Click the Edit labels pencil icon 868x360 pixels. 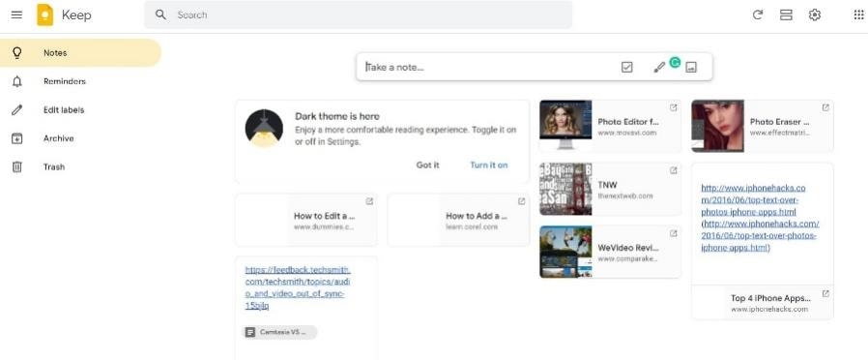coord(17,109)
